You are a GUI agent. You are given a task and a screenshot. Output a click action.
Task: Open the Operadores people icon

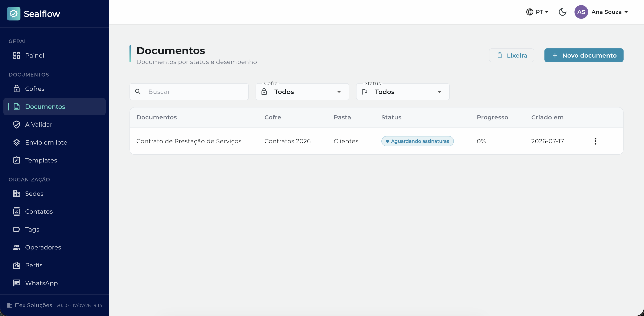click(16, 247)
